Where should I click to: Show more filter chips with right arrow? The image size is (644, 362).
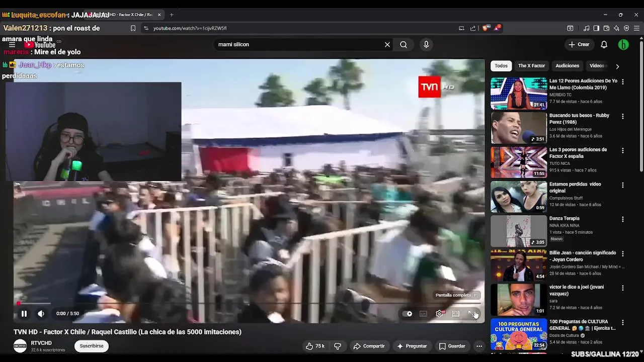pos(617,66)
